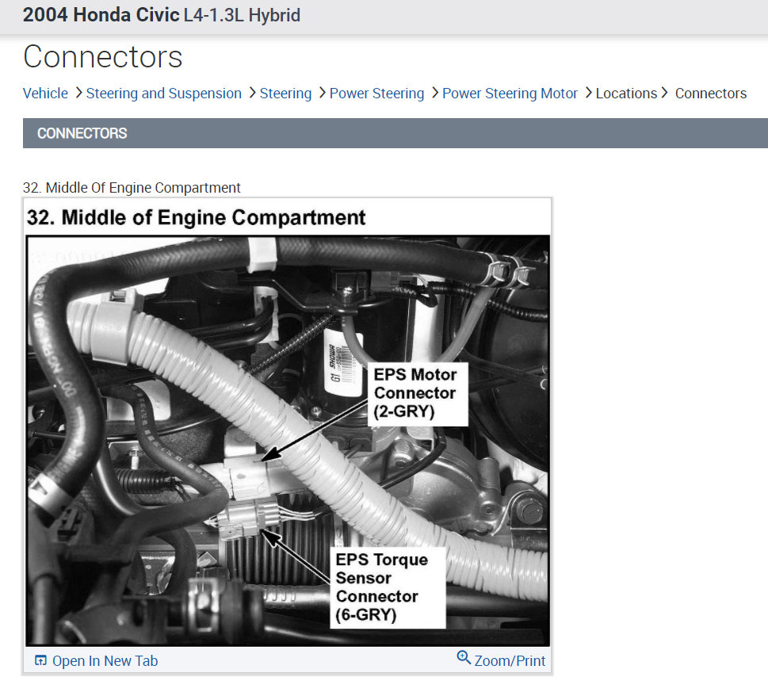Viewport: 768px width, 700px height.
Task: Click the Zoom/Print link
Action: click(x=510, y=661)
